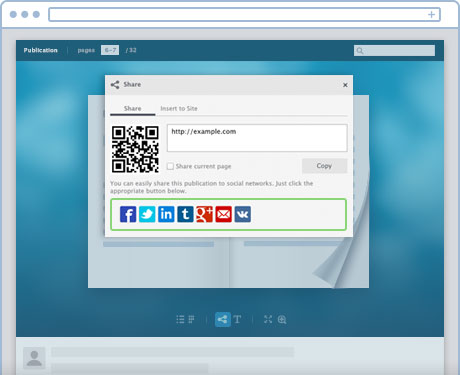This screenshot has height=375, width=460.
Task: Share publication on Google Plus
Action: coord(204,214)
